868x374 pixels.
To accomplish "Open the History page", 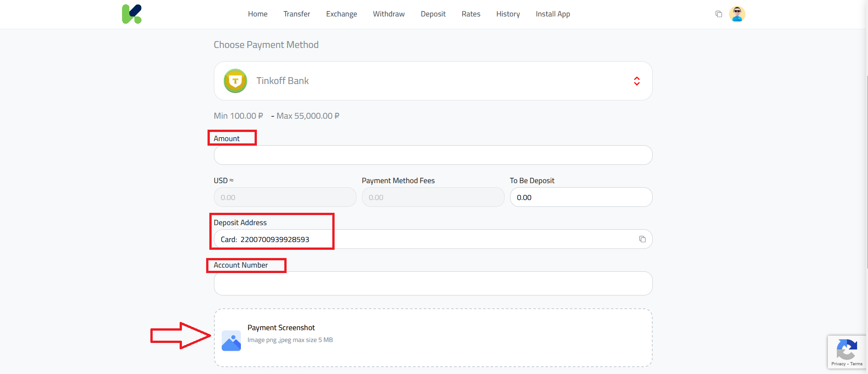I will [x=508, y=14].
